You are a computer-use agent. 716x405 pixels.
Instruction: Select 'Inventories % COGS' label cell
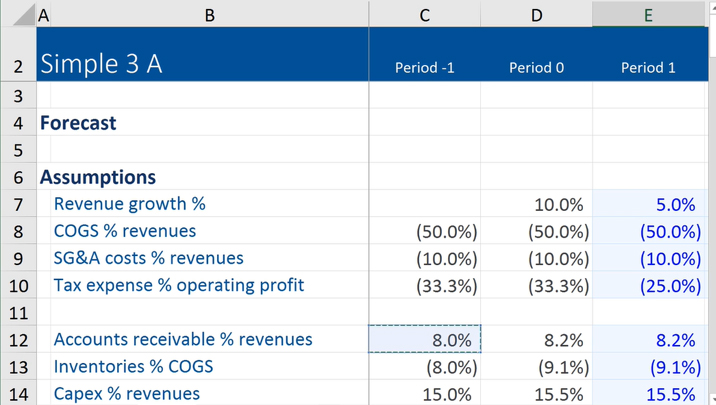point(135,366)
